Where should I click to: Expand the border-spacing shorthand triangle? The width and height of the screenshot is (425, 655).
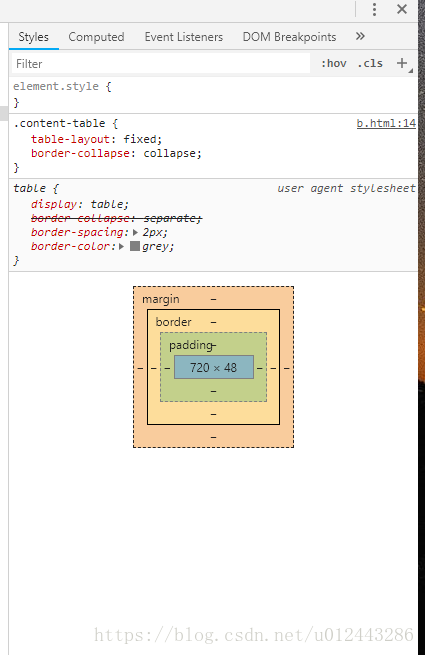135,232
